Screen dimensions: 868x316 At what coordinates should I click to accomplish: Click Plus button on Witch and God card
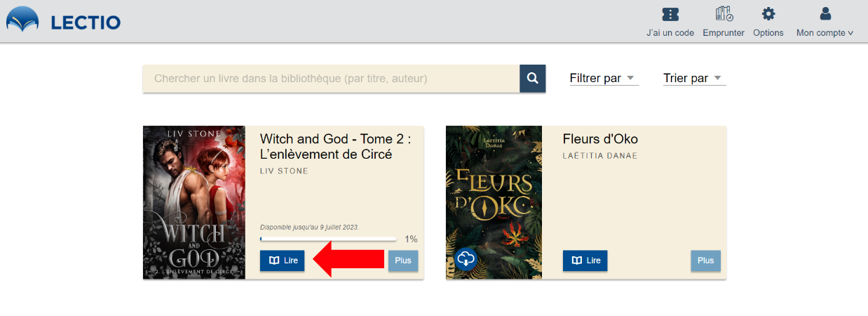coord(403,261)
